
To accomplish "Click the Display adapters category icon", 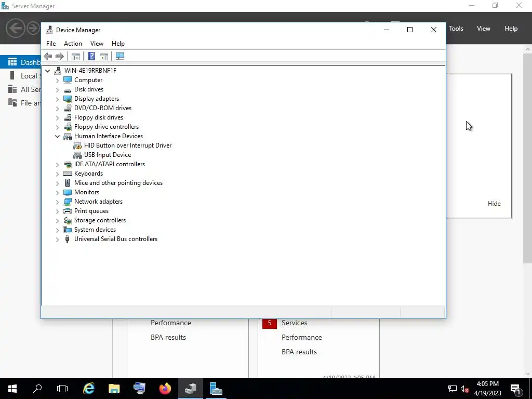I will point(68,99).
